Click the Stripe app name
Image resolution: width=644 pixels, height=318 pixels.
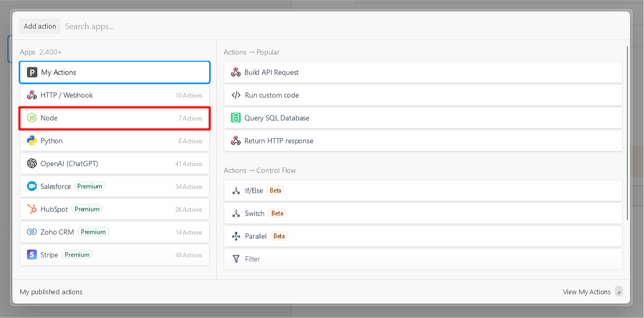49,255
